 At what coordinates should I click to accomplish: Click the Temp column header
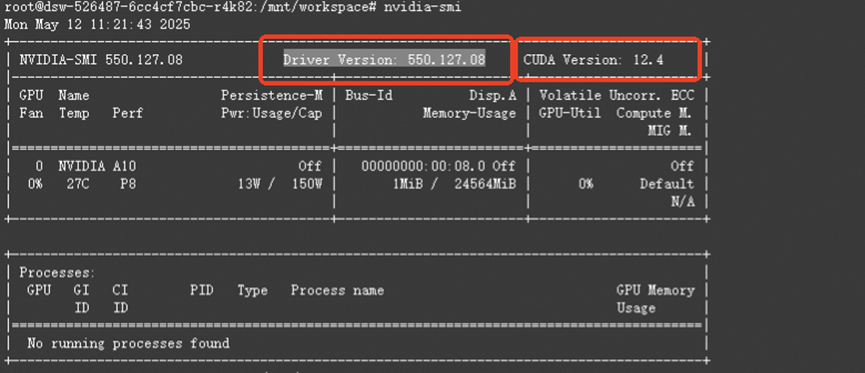[74, 113]
